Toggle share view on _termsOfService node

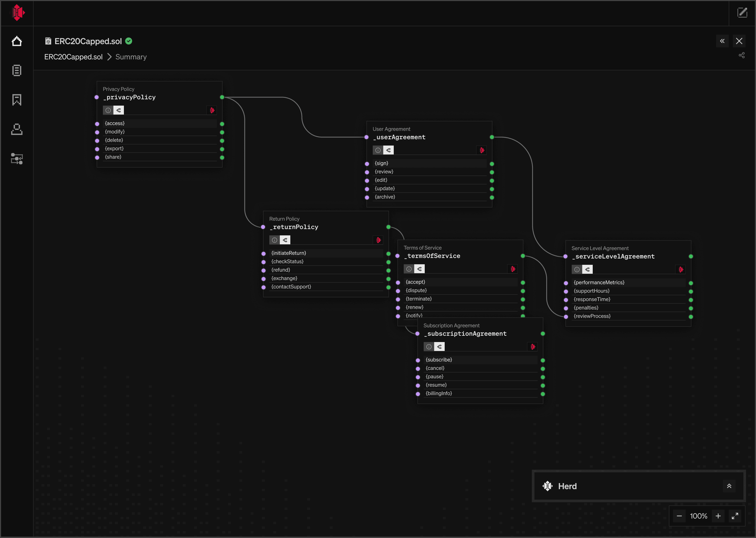click(419, 269)
